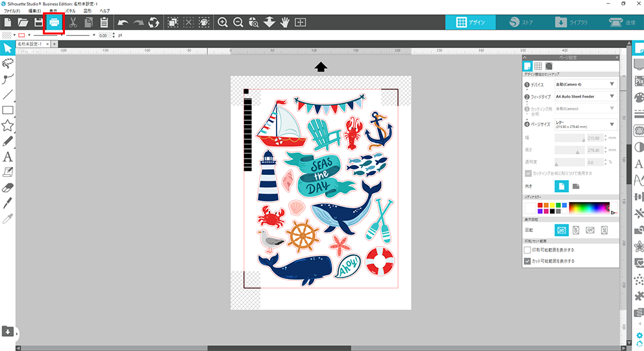644x351 pixels.
Task: Click the Select by Color palette icon
Action: (204, 22)
